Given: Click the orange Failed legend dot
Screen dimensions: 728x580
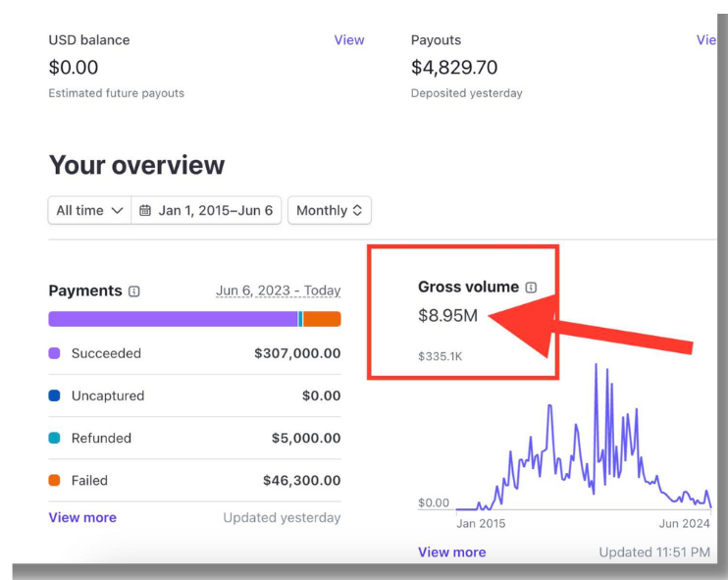Looking at the screenshot, I should coord(54,481).
